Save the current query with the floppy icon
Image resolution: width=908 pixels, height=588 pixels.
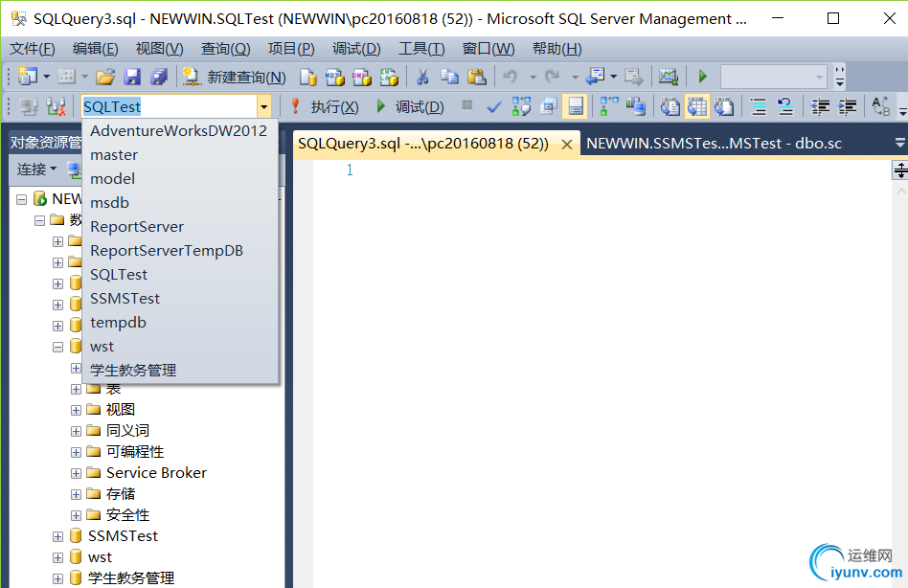tap(132, 77)
